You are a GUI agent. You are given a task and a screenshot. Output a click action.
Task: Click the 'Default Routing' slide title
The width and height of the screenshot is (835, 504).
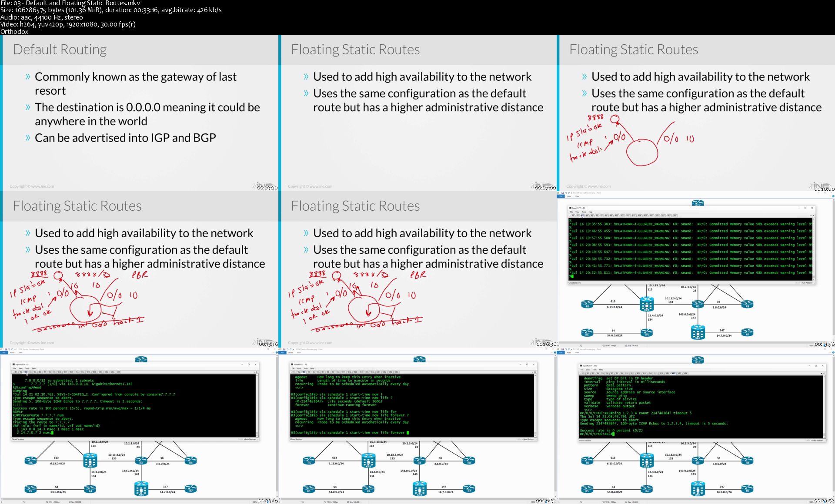(60, 50)
